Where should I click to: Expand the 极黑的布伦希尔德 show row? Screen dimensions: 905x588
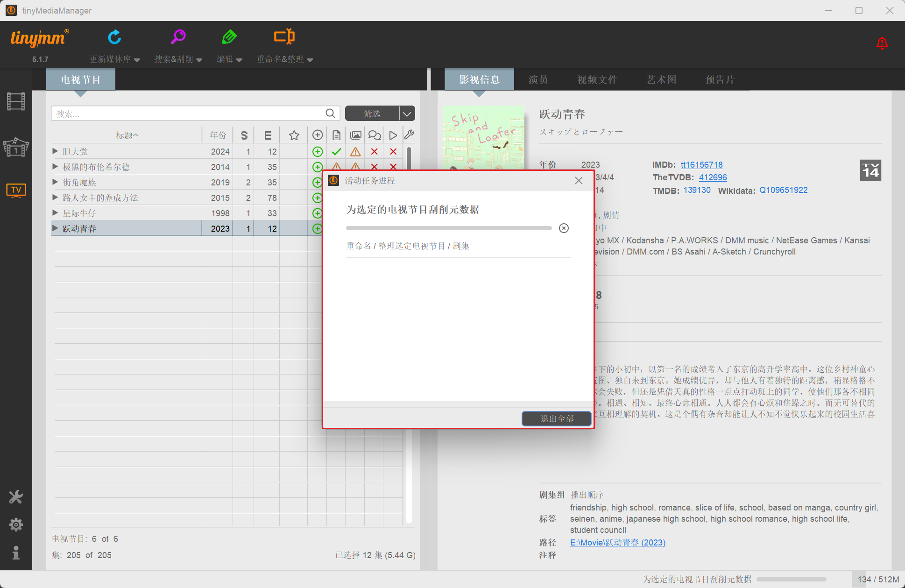click(x=55, y=166)
